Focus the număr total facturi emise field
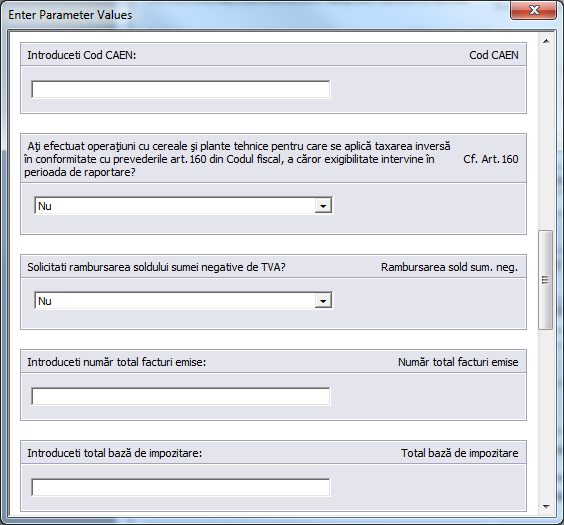 (181, 396)
